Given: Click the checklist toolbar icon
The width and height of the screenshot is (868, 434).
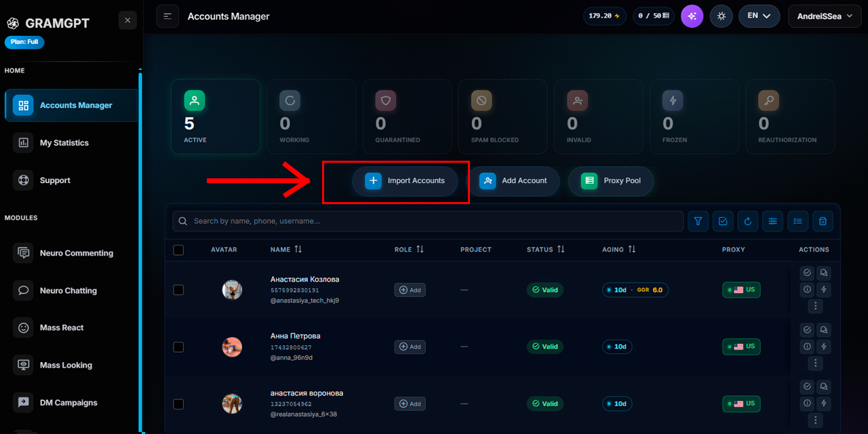Looking at the screenshot, I should (797, 221).
